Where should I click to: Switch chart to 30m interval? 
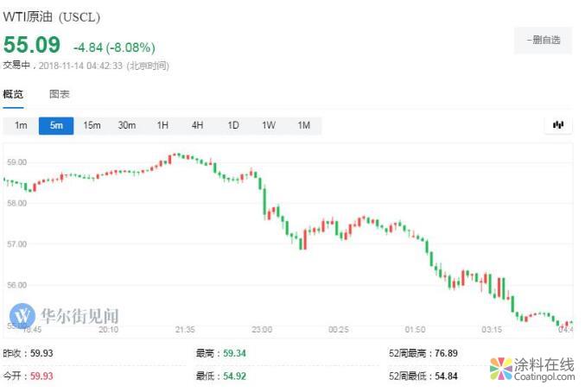click(x=127, y=126)
